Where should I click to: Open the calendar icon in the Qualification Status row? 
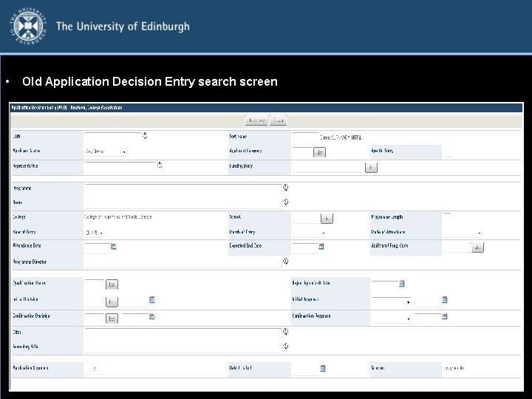point(402,283)
